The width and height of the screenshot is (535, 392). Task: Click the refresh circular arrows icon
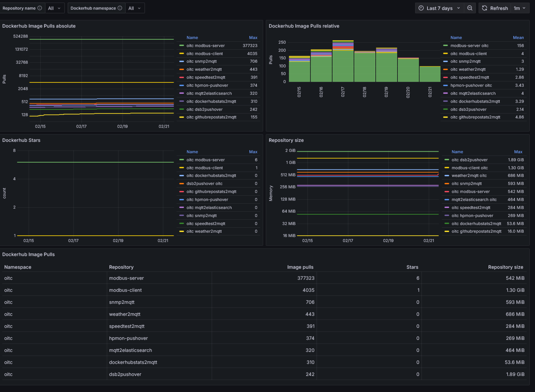[485, 8]
